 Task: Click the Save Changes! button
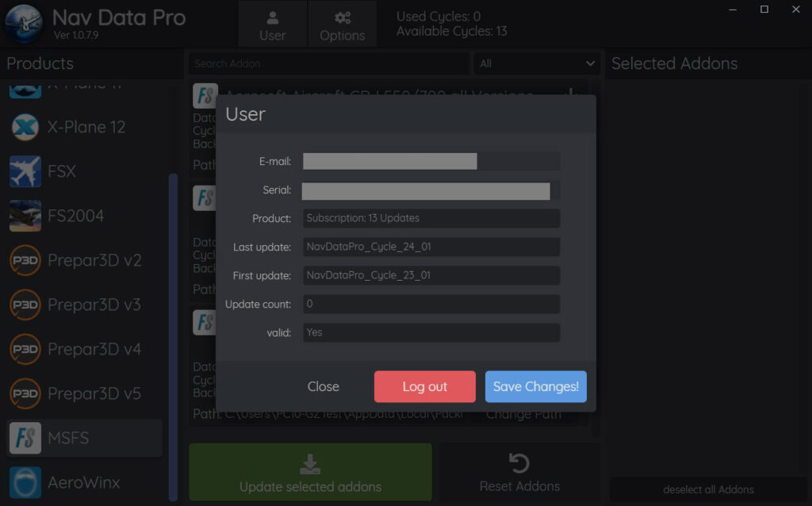coord(536,386)
